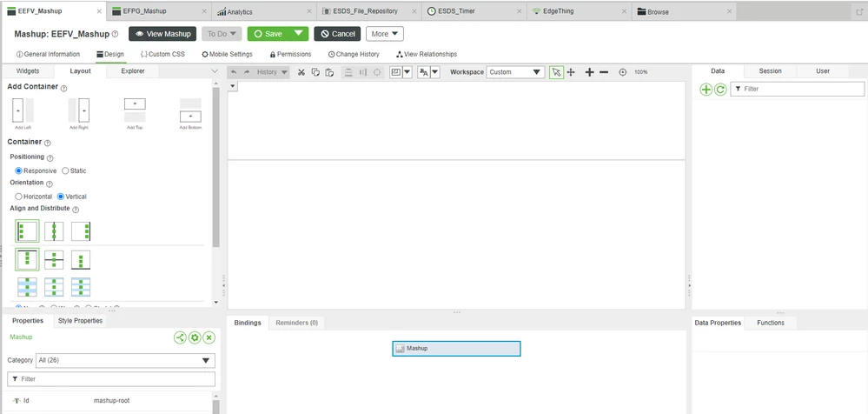Image resolution: width=868 pixels, height=414 pixels.
Task: Close the ESDS_Timer tab
Action: (518, 11)
